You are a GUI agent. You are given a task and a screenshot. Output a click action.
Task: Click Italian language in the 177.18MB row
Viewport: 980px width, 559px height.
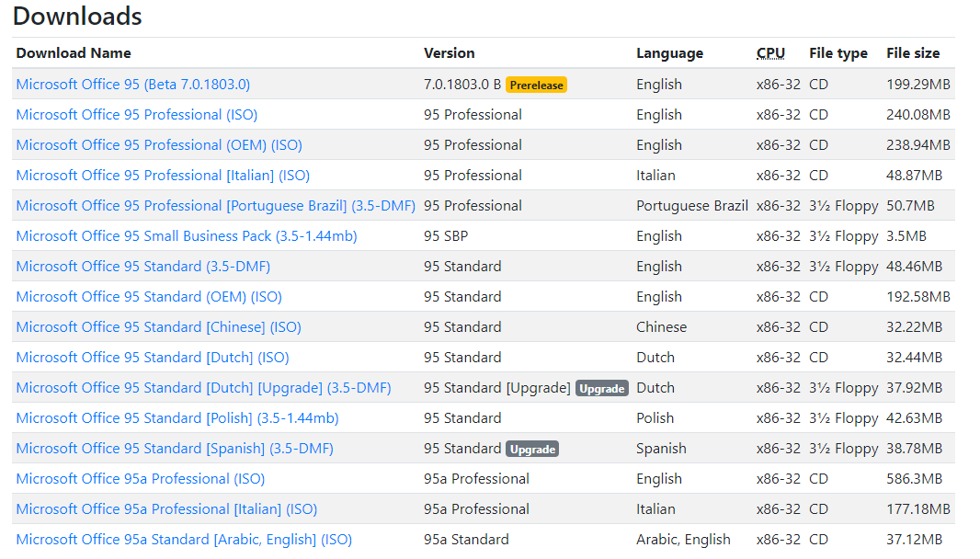point(655,509)
